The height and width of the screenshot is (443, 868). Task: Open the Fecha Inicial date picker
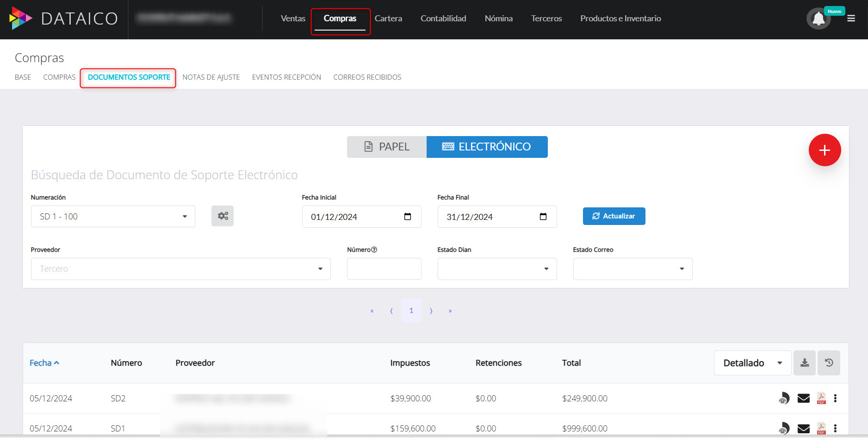click(407, 216)
